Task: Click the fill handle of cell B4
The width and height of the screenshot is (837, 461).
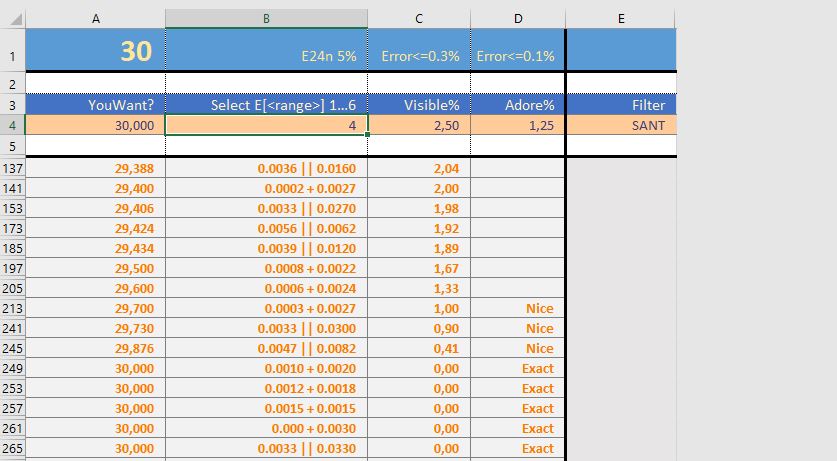Action: pos(367,134)
